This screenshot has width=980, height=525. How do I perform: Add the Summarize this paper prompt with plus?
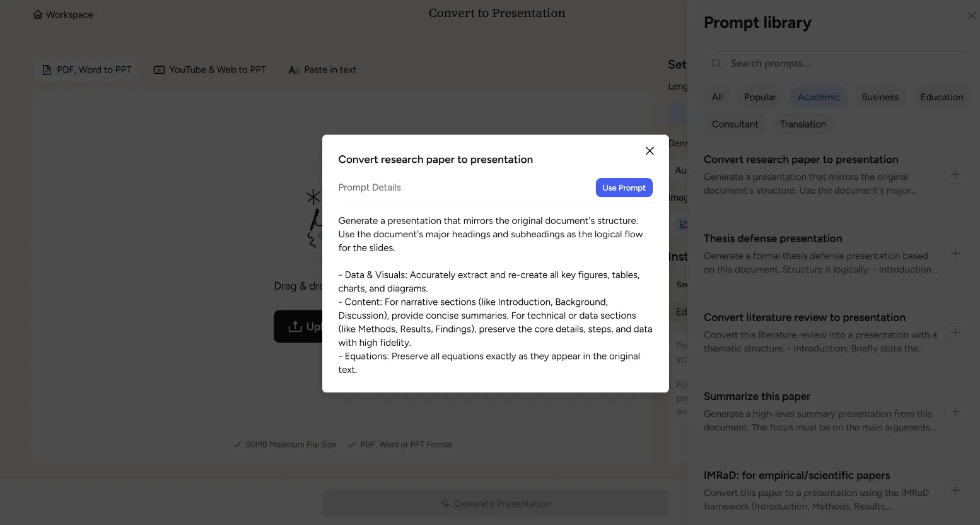coord(955,411)
